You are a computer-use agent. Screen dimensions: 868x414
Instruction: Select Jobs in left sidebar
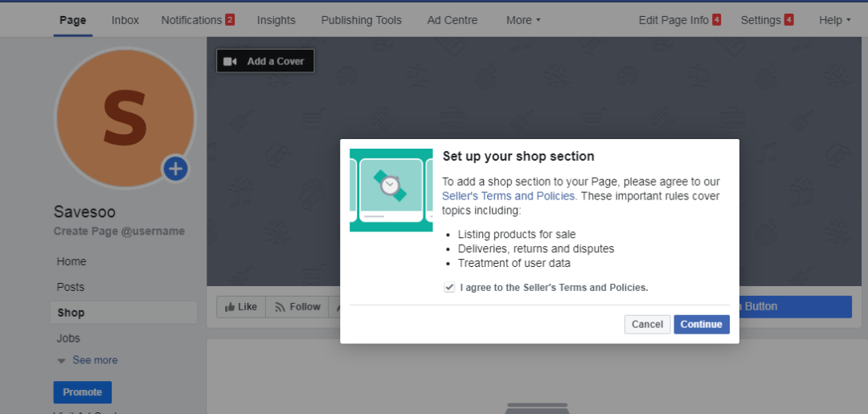68,338
